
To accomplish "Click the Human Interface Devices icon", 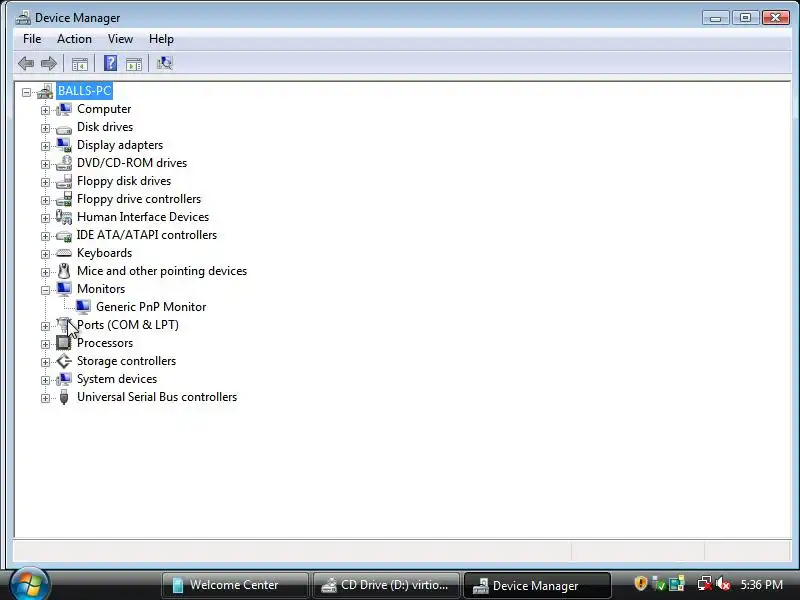I will coord(64,217).
